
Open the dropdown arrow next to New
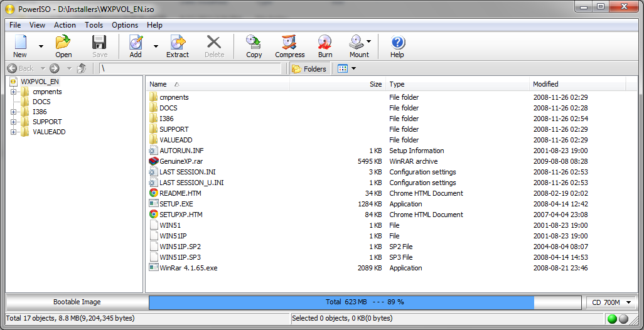[x=41, y=46]
